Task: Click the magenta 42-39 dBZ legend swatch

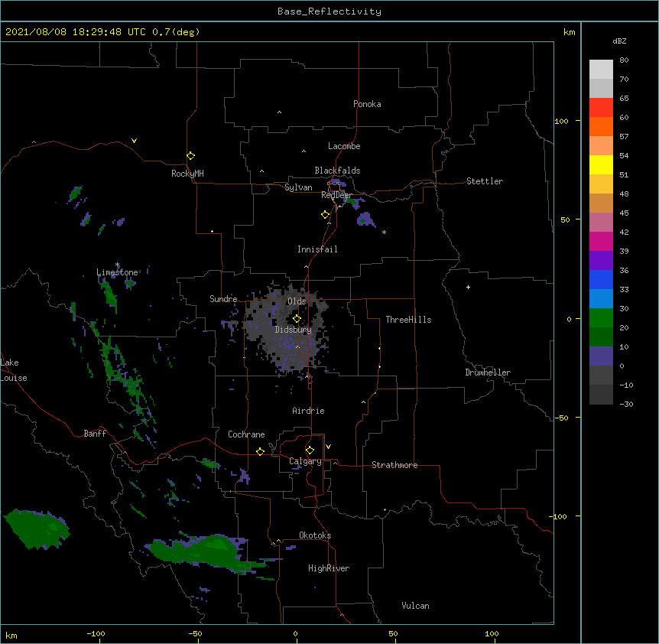Action: click(x=601, y=242)
